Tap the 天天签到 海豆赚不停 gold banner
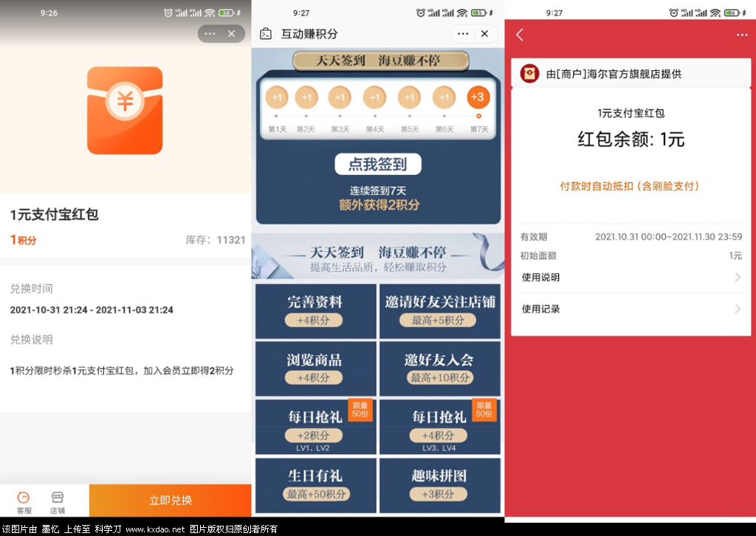The image size is (756, 536). (x=380, y=61)
